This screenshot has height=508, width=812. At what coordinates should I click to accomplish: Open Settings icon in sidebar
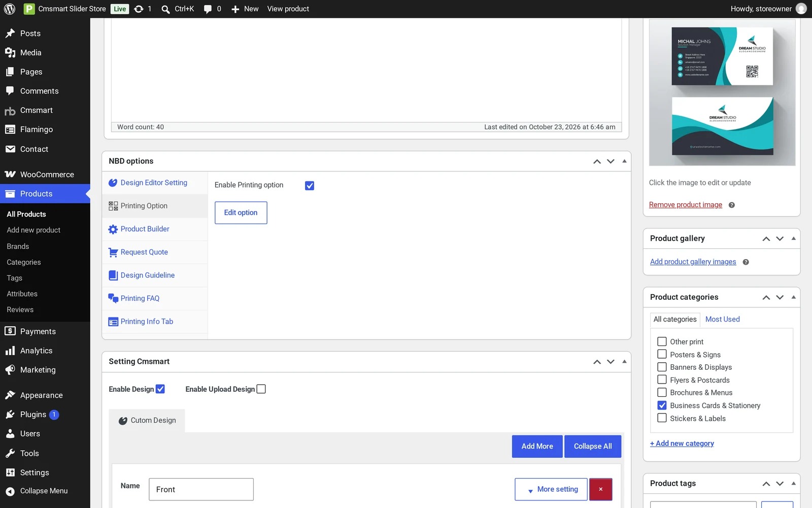click(10, 472)
